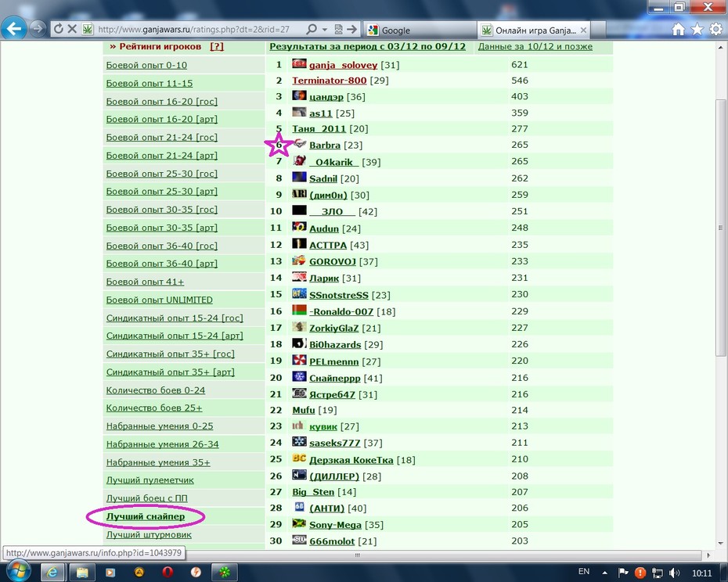Screen dimensions: 728x582
Task: Open Результаты за период 03/12 по 09/12
Action: point(367,46)
